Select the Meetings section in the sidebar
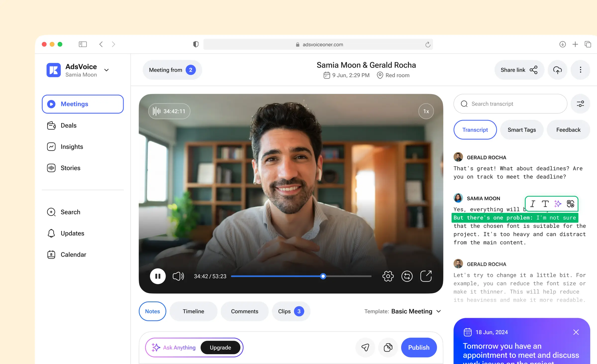597x364 pixels. point(74,104)
